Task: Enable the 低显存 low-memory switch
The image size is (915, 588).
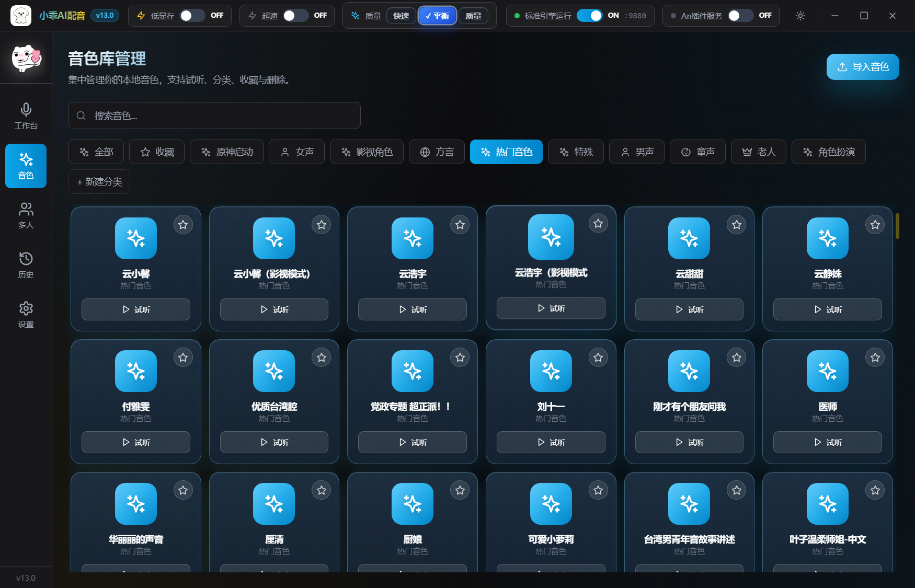Action: pos(192,16)
